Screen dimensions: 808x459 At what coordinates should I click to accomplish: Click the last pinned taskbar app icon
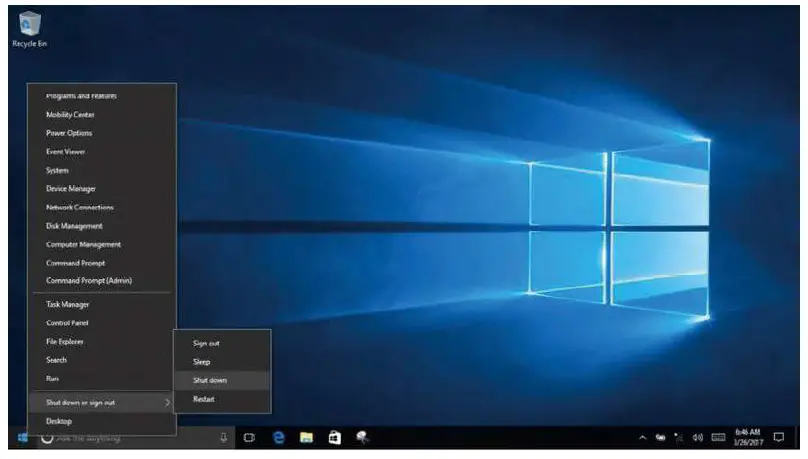[362, 438]
